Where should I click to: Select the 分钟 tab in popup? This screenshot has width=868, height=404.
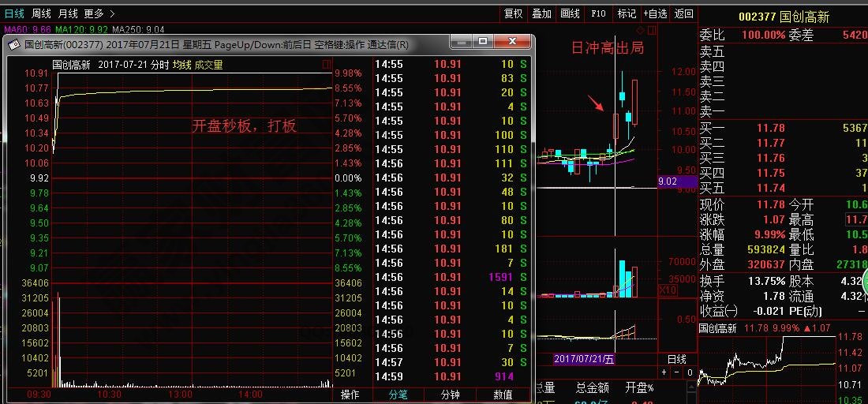click(x=451, y=395)
